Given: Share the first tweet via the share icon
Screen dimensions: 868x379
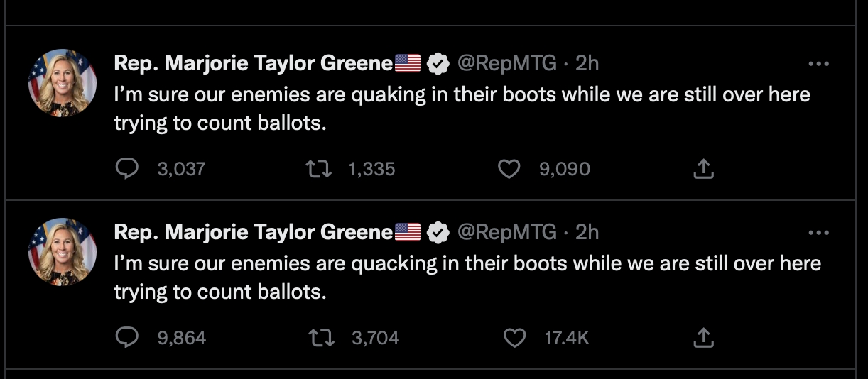Looking at the screenshot, I should click(x=702, y=169).
